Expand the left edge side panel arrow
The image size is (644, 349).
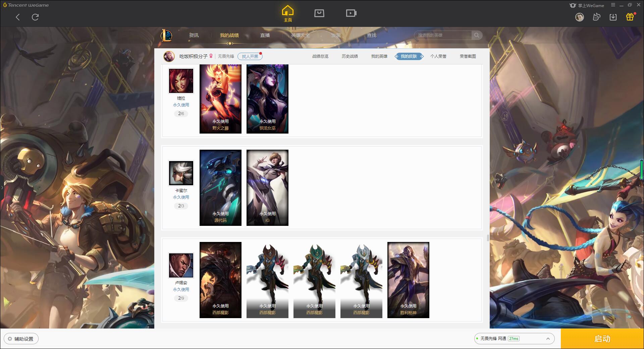[x=2, y=187]
